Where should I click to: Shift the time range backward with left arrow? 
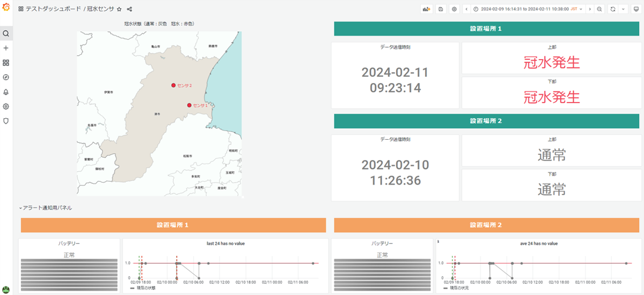[466, 9]
